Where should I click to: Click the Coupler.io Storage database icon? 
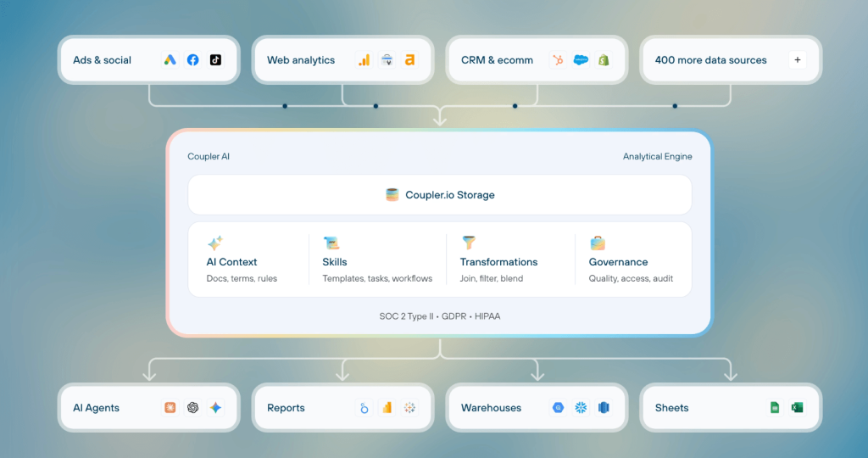[x=392, y=195]
